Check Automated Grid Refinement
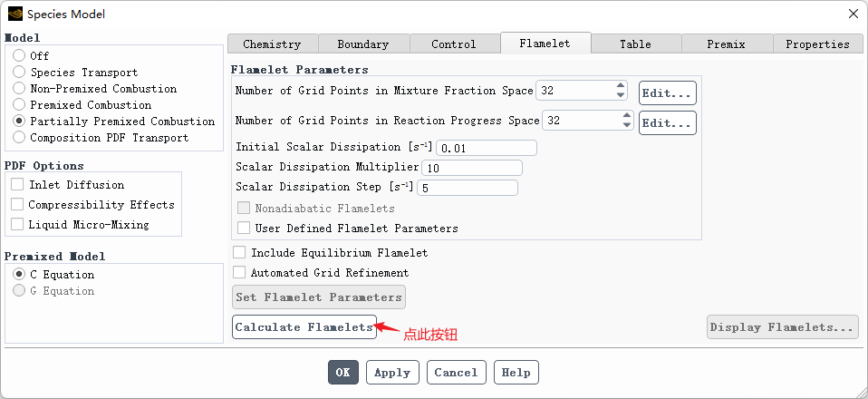 [240, 272]
